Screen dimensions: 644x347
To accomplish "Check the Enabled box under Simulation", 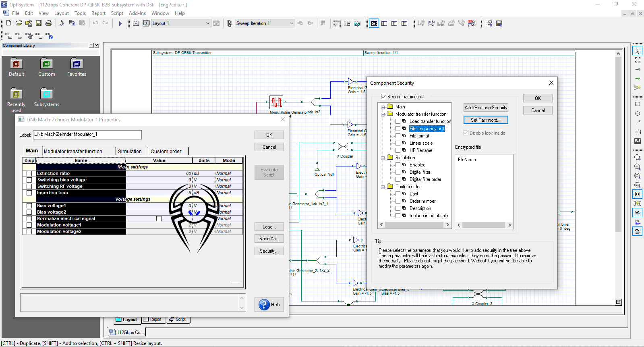I will click(398, 165).
